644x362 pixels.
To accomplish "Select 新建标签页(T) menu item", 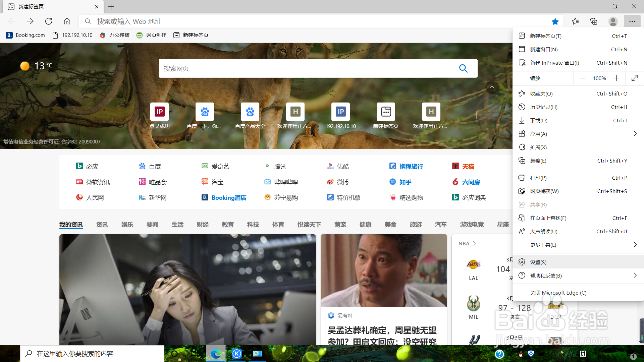I will (x=578, y=36).
